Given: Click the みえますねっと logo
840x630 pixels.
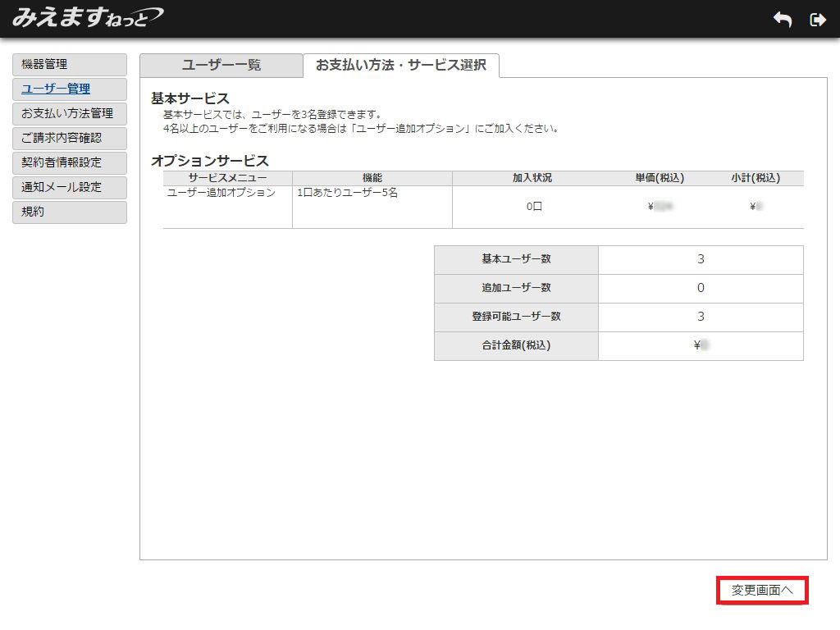Looking at the screenshot, I should [x=87, y=18].
